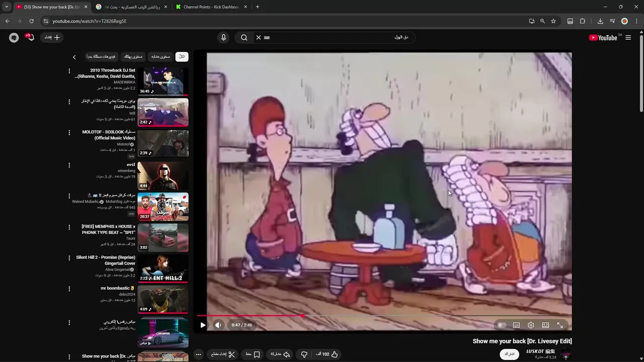The width and height of the screenshot is (644, 362).
Task: Play the video with the play button
Action: point(203,325)
